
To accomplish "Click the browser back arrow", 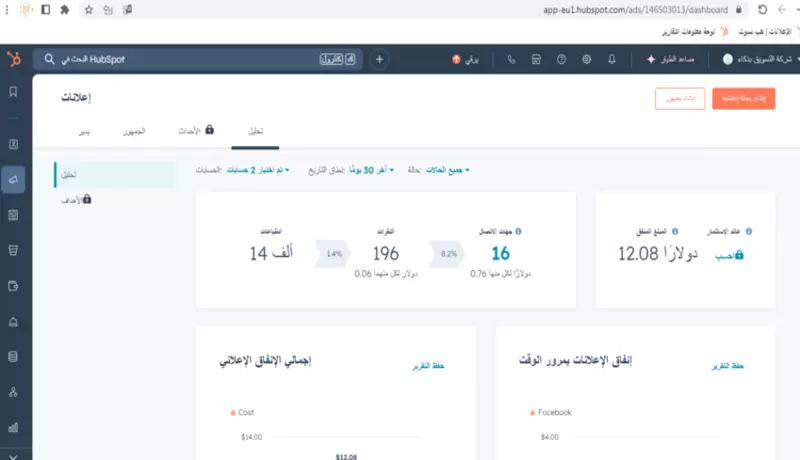I will pos(782,10).
